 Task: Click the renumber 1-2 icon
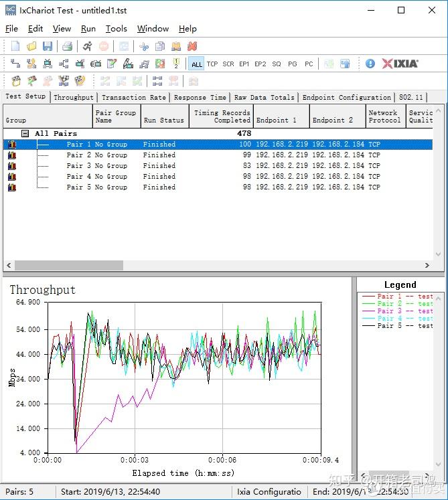176,64
